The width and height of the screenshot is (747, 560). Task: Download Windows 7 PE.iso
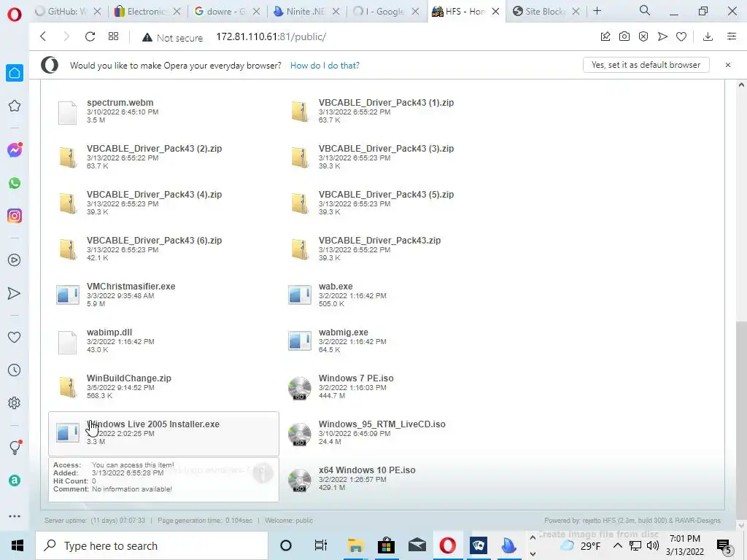click(356, 378)
